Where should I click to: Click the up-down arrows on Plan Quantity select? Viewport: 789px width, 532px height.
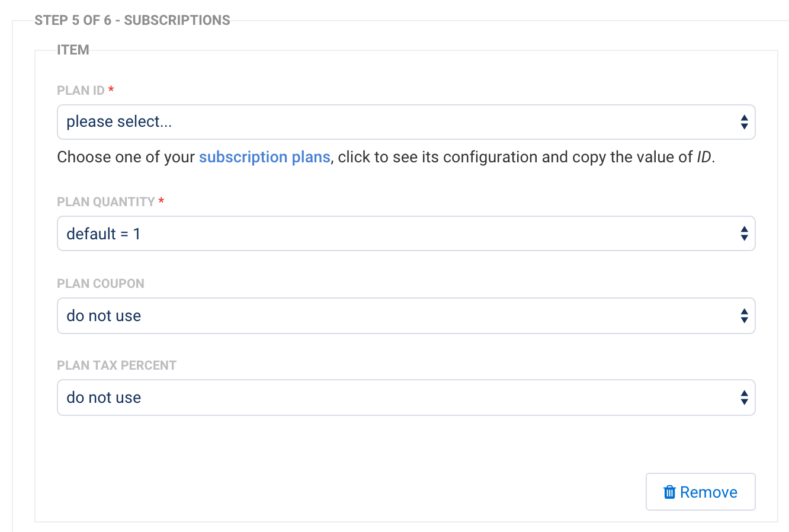744,233
